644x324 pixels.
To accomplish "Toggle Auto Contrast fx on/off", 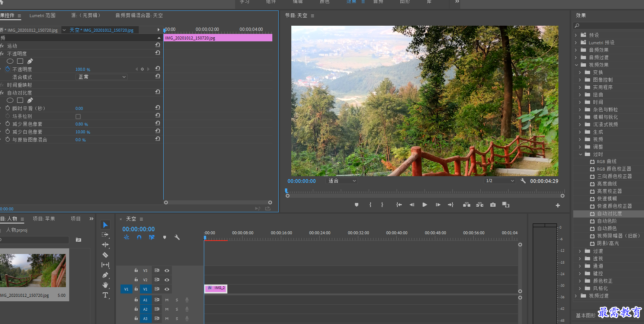I will click(x=2, y=93).
